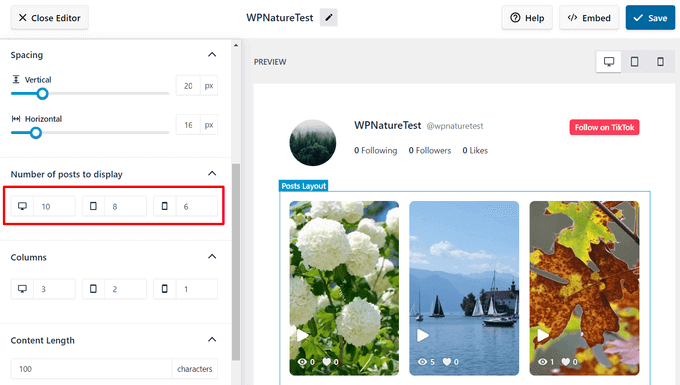The height and width of the screenshot is (385, 680).
Task: Collapse the Content Length section
Action: [212, 339]
